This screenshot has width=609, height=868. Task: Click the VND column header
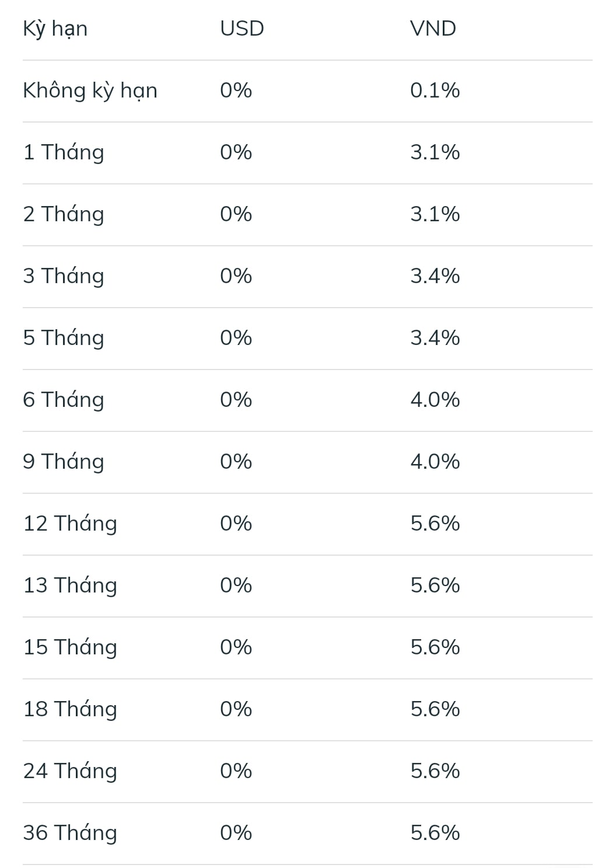click(433, 29)
